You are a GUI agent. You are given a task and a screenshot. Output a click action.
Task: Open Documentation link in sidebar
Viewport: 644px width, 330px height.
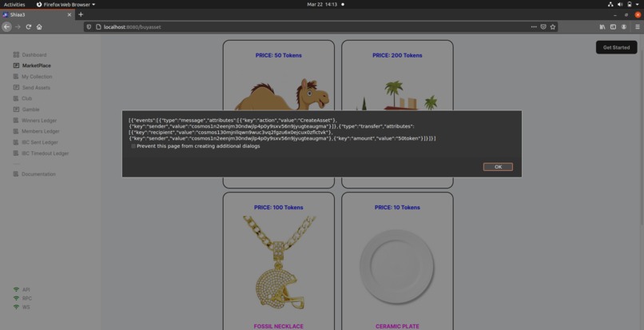click(x=38, y=174)
